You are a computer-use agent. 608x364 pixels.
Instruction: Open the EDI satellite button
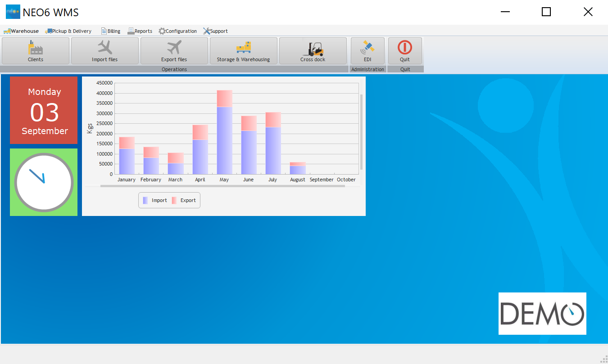(x=368, y=51)
